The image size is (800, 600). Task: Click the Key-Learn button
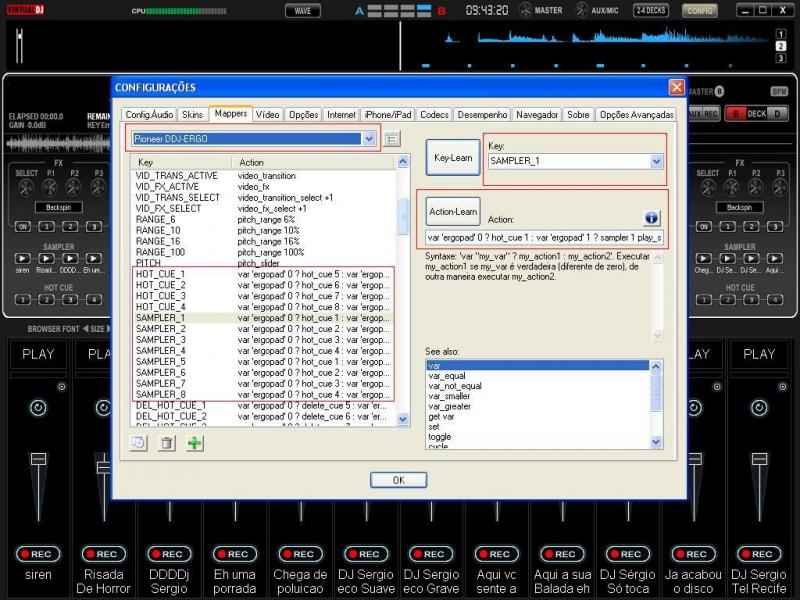tap(453, 158)
